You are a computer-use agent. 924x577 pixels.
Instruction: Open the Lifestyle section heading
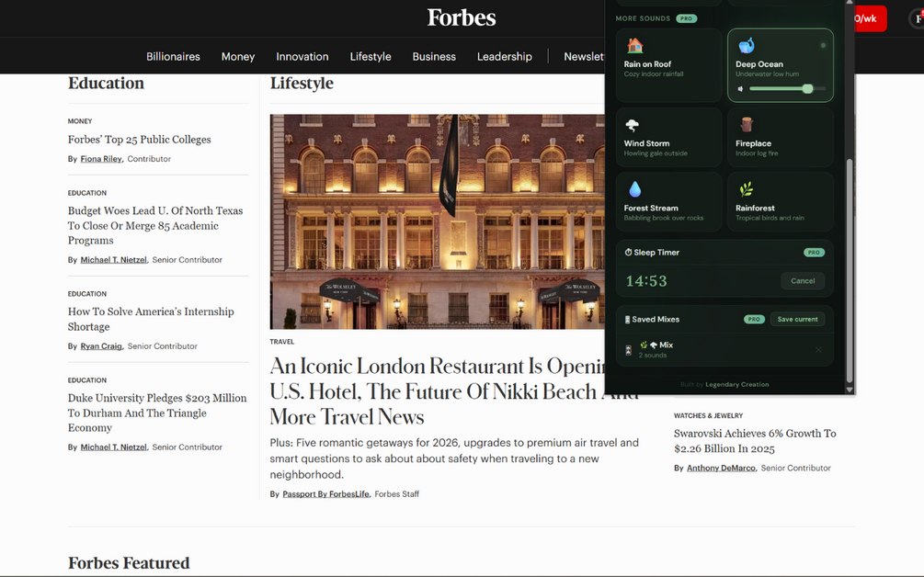click(302, 83)
